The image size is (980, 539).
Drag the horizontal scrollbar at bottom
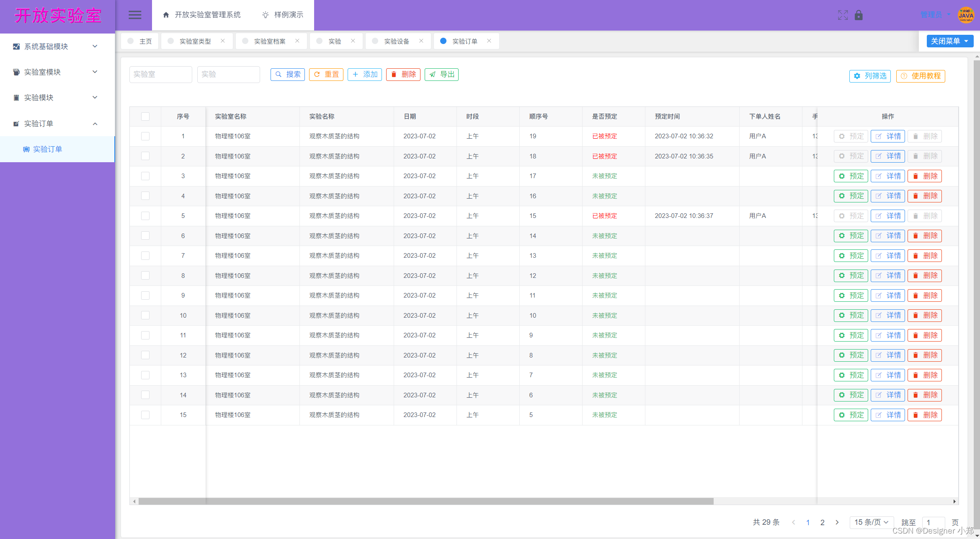pos(418,502)
